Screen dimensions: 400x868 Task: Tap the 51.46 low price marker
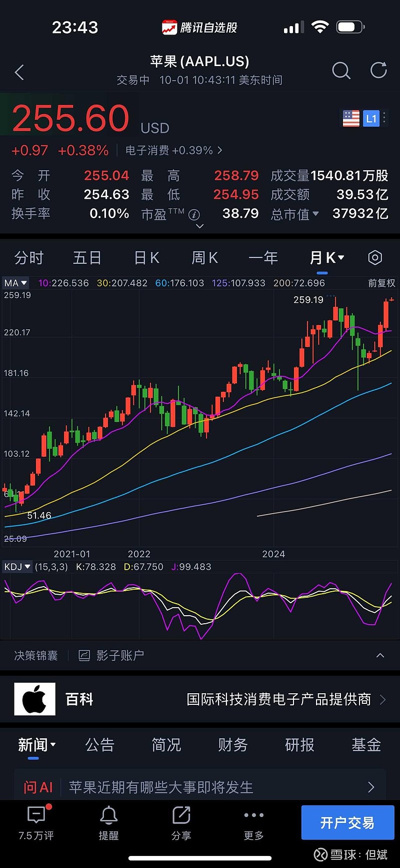pyautogui.click(x=39, y=515)
